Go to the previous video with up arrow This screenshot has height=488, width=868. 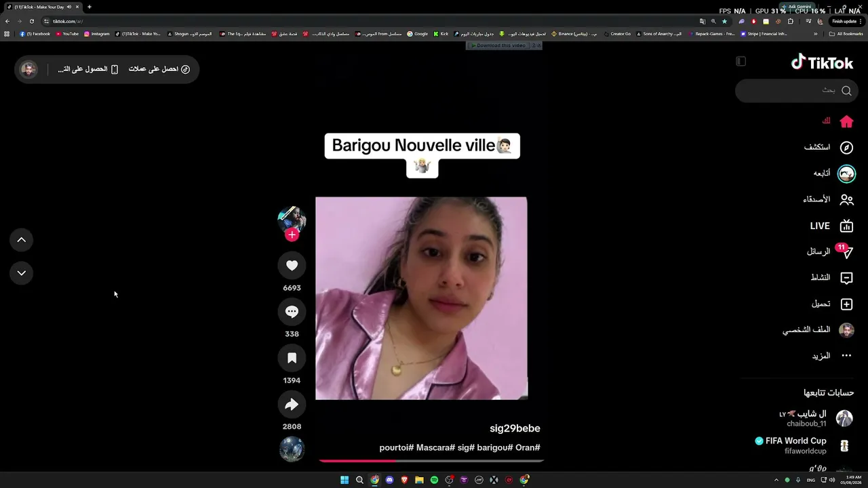point(22,240)
